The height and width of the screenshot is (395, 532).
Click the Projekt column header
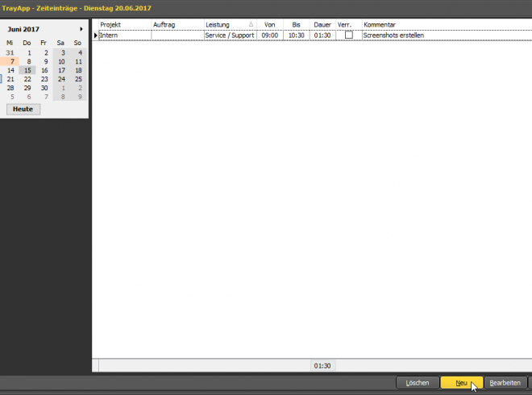[x=125, y=25]
